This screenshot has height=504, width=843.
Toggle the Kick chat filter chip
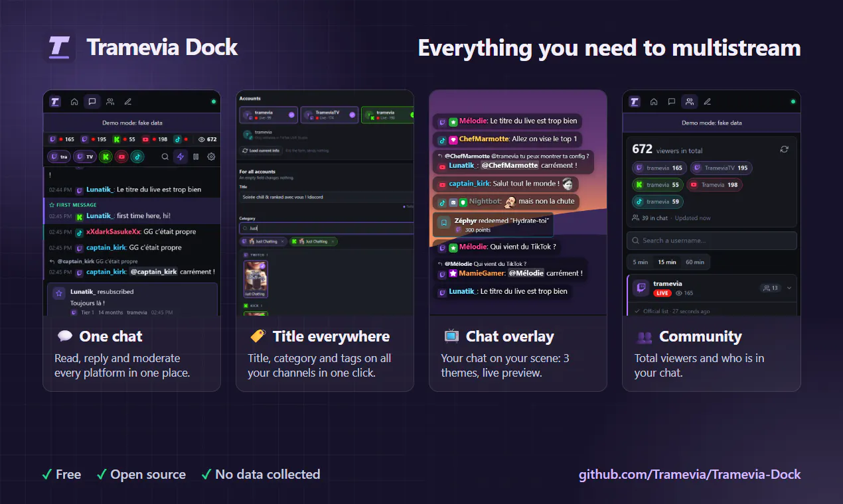[x=104, y=157]
